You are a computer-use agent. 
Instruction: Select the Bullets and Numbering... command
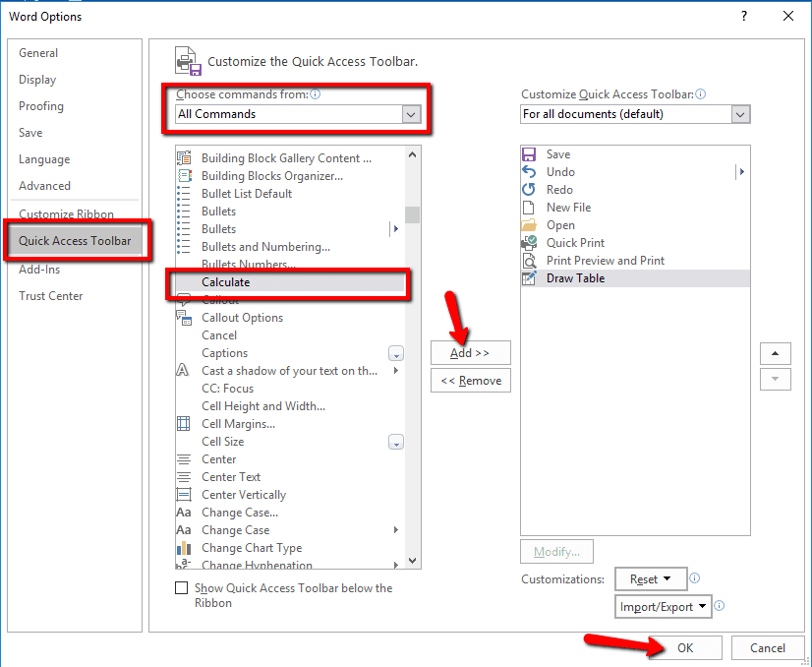tap(290, 247)
